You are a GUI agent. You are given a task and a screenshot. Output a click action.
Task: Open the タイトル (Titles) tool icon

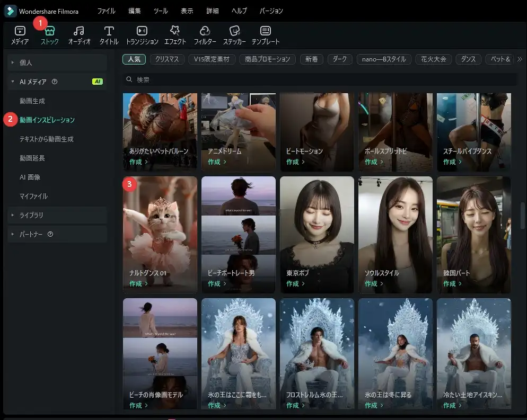(x=109, y=35)
